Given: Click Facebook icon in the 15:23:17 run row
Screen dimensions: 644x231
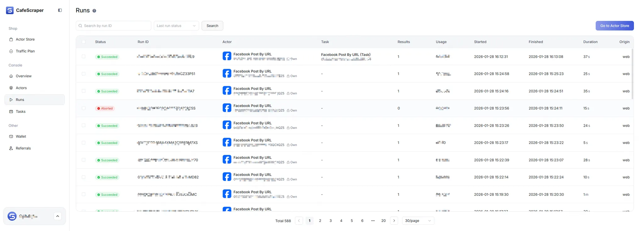Looking at the screenshot, I should pos(227,142).
